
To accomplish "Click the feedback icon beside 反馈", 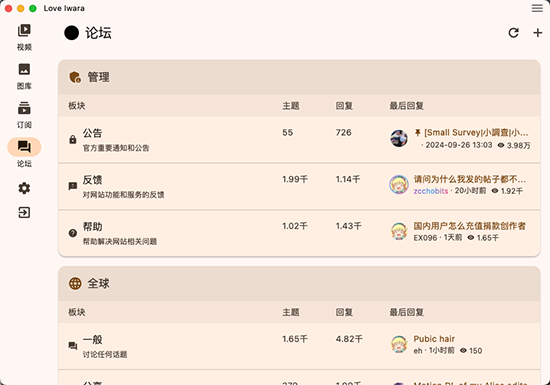I will coord(73,186).
